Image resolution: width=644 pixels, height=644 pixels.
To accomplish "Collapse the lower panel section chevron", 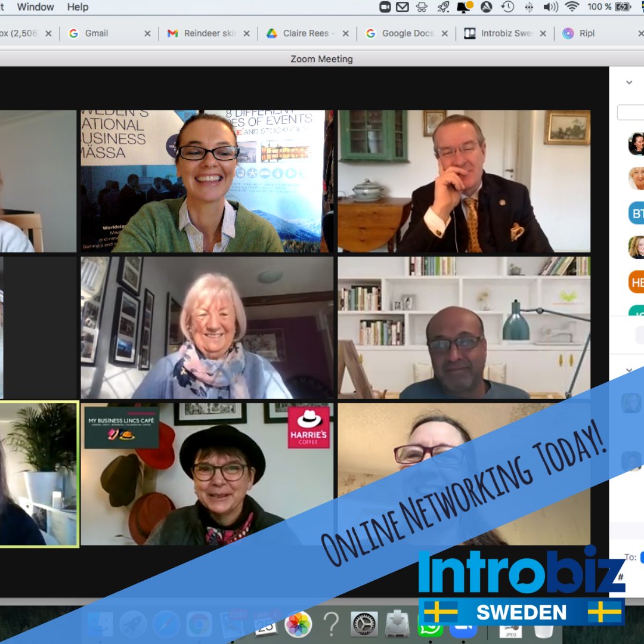I will (x=629, y=370).
